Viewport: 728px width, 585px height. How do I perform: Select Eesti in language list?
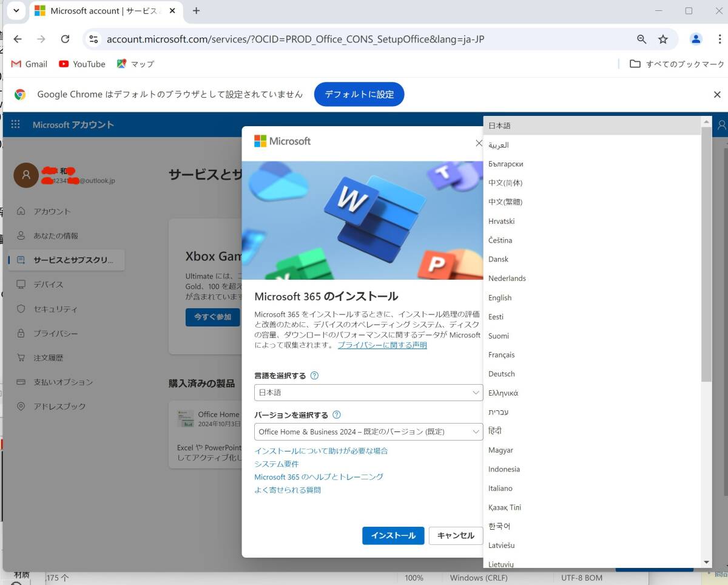(x=592, y=316)
